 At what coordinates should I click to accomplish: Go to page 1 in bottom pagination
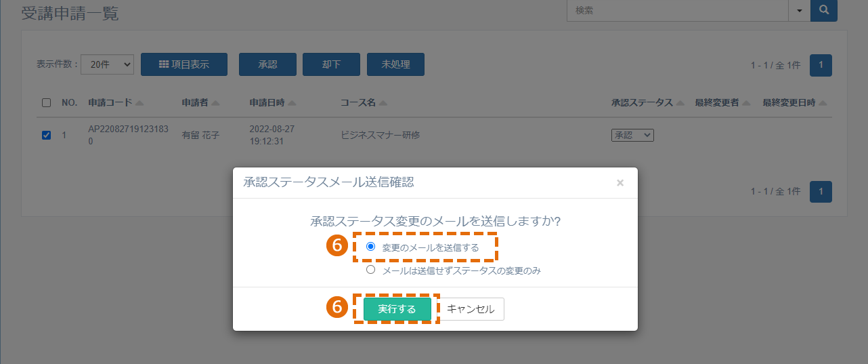coord(821,192)
